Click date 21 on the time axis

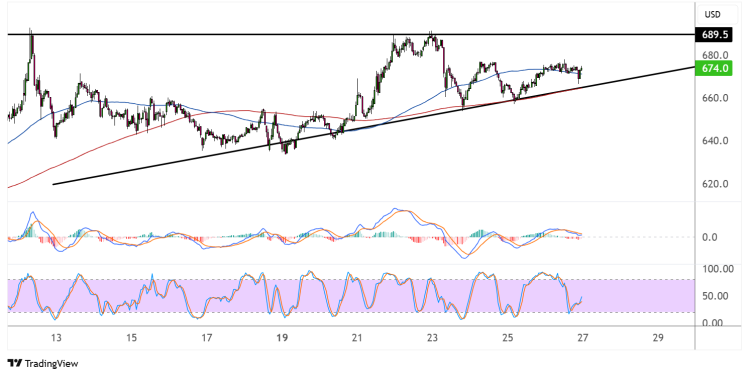(x=357, y=338)
